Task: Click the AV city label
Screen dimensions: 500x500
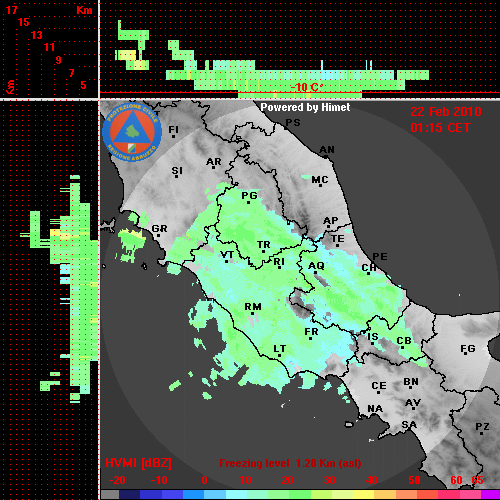Action: 413,403
